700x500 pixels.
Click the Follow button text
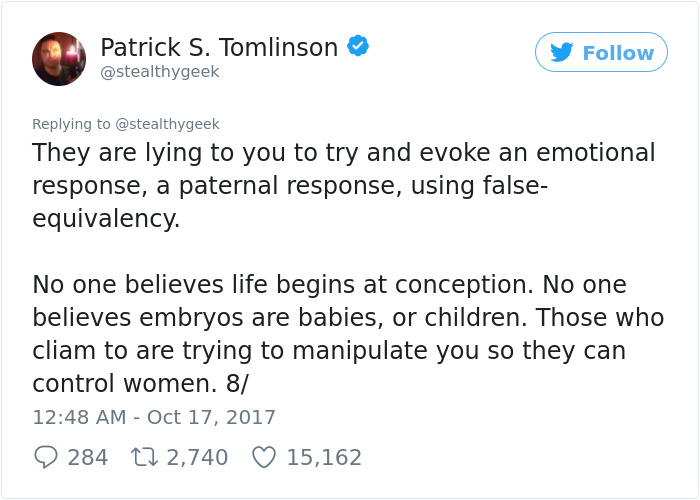point(618,53)
